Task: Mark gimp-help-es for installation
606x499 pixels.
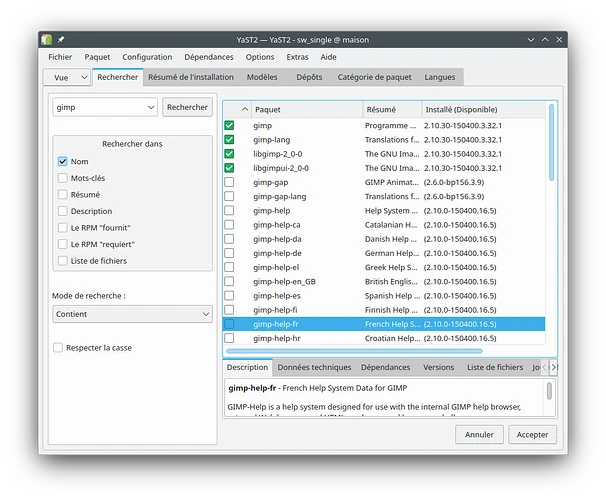Action: pyautogui.click(x=229, y=296)
